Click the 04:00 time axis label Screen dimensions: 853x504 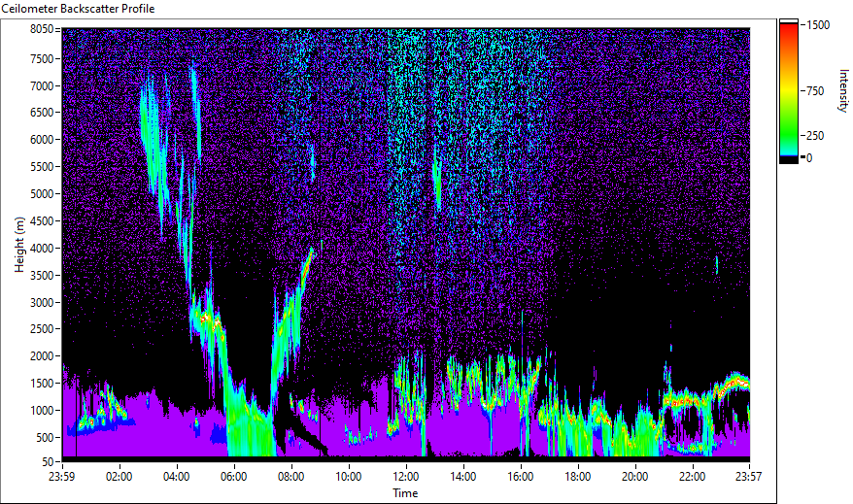coord(176,477)
